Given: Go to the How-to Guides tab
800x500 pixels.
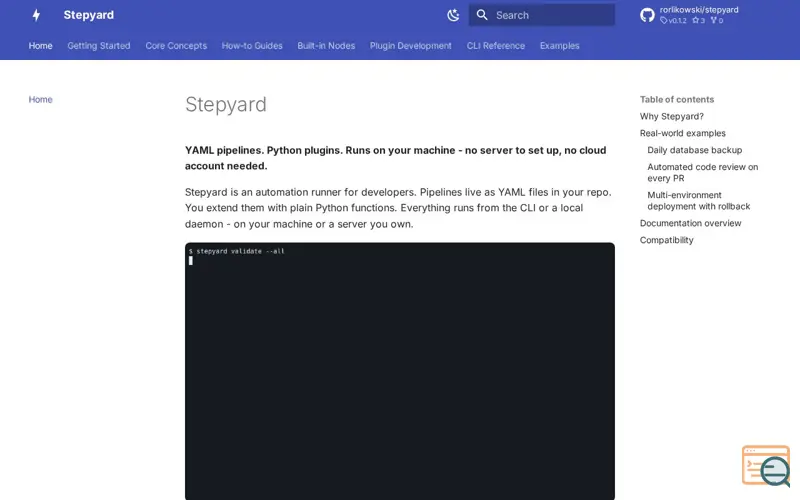Looking at the screenshot, I should tap(252, 46).
